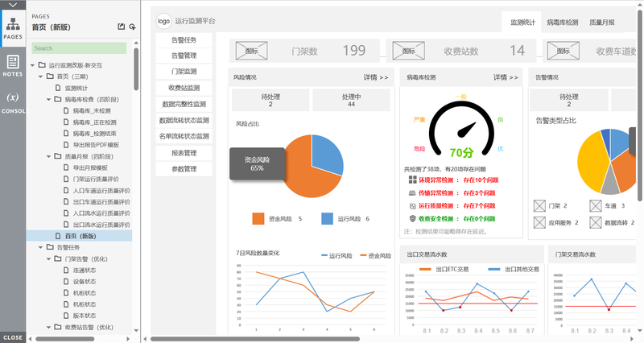
Task: Open the 设备状态 page
Action: 85,281
